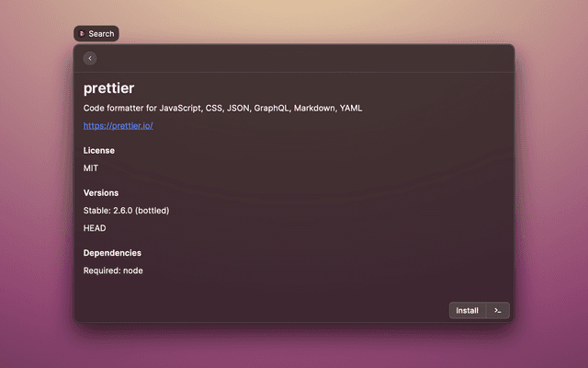
Task: Click the MIT license value
Action: [x=91, y=168]
